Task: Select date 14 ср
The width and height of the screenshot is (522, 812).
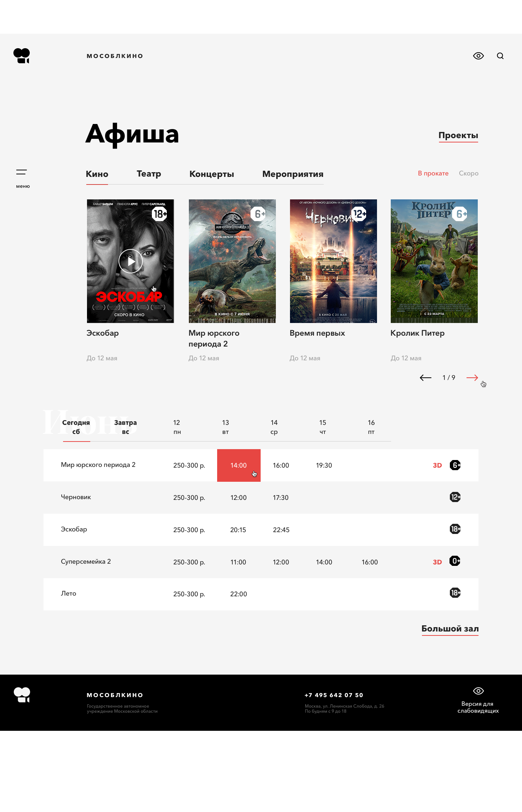Action: click(274, 427)
